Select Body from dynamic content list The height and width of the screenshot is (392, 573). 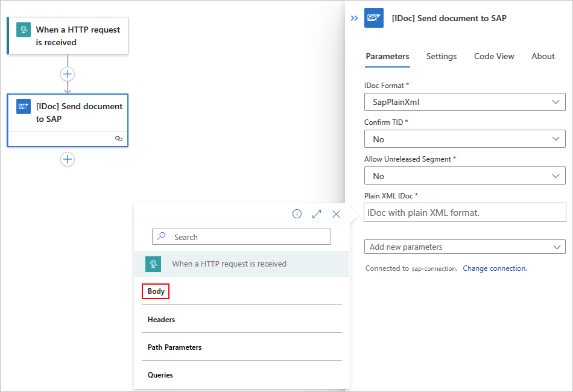coord(156,291)
